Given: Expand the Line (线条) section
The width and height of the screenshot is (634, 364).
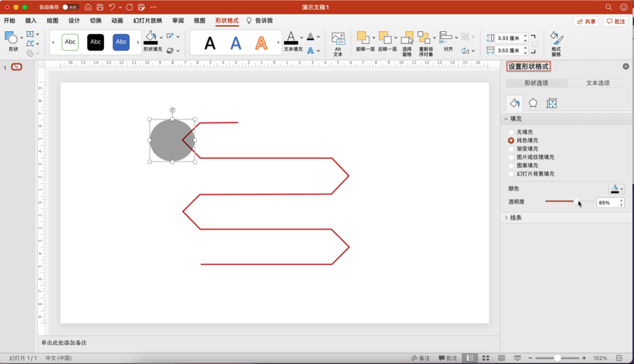Looking at the screenshot, I should tap(515, 218).
